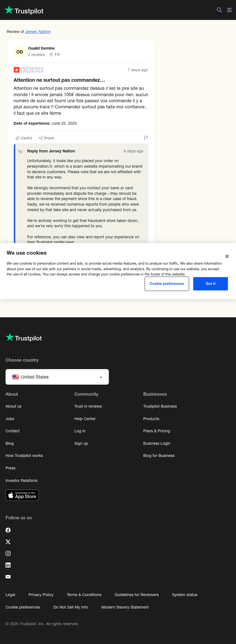Open Trustpilot's Facebook page icon
This screenshot has height=644, width=236.
click(8, 530)
